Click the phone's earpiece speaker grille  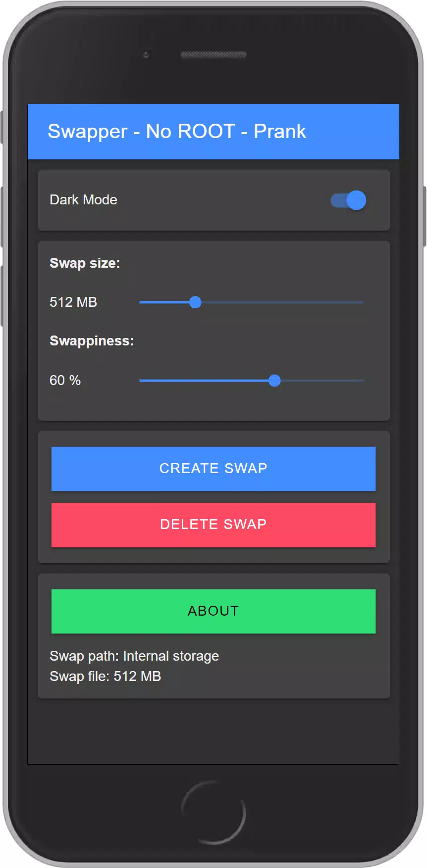213,54
